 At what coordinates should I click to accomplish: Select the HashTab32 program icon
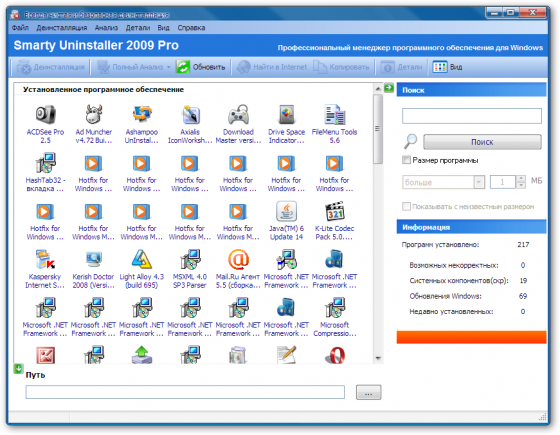45,163
